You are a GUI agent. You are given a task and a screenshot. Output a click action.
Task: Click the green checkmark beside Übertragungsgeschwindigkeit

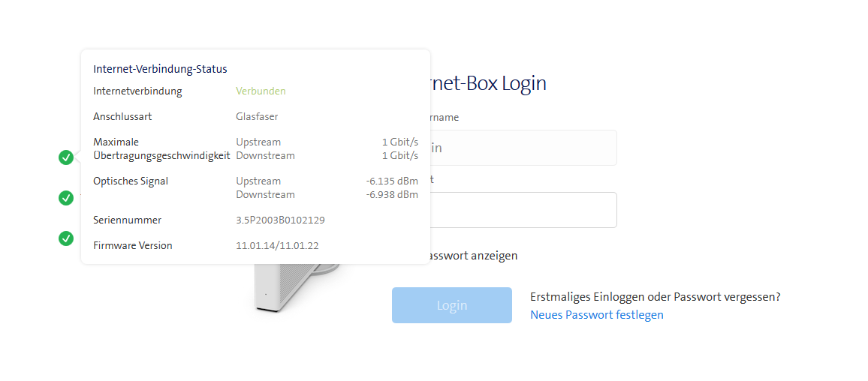[66, 157]
